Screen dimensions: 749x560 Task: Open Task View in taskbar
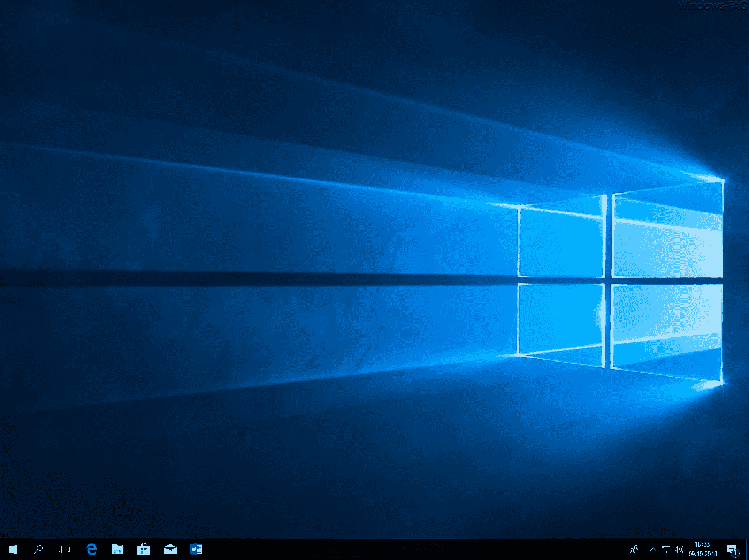[64, 549]
